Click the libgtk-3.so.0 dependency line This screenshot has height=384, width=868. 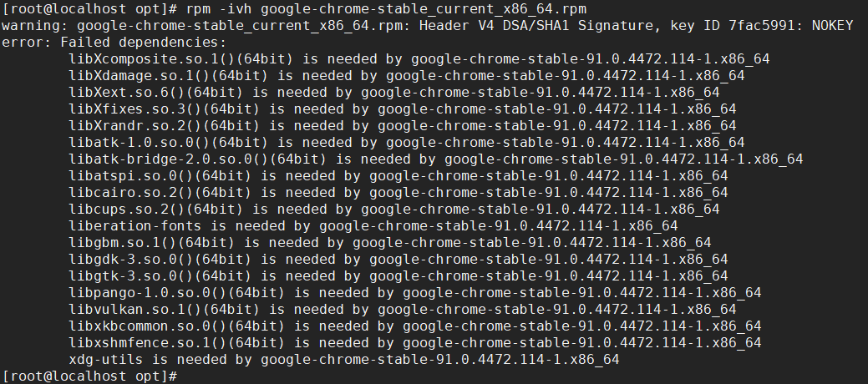tap(398, 275)
